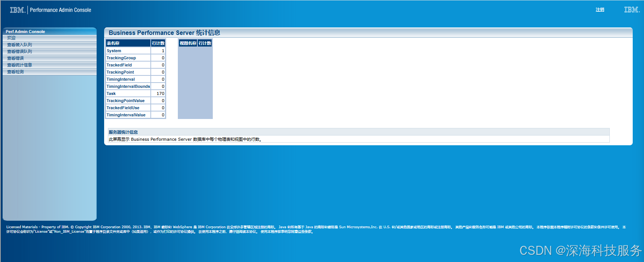This screenshot has width=644, height=262.
Task: Click the description text about 数据库 tables
Action: (x=185, y=139)
